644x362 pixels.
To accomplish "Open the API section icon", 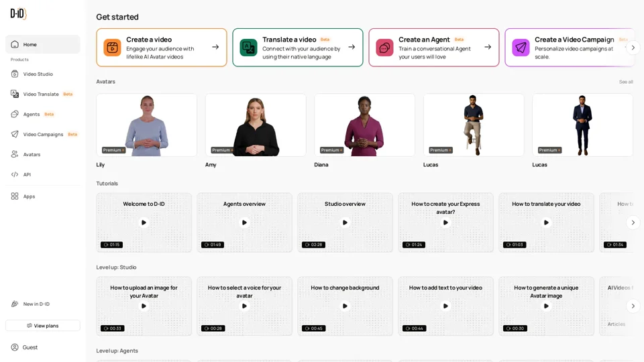I will tap(15, 174).
